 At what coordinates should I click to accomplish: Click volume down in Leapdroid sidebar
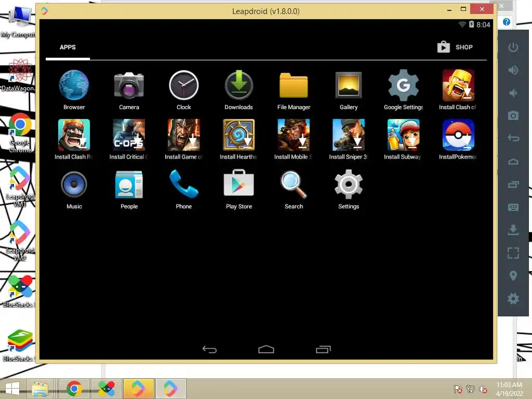pos(513,92)
